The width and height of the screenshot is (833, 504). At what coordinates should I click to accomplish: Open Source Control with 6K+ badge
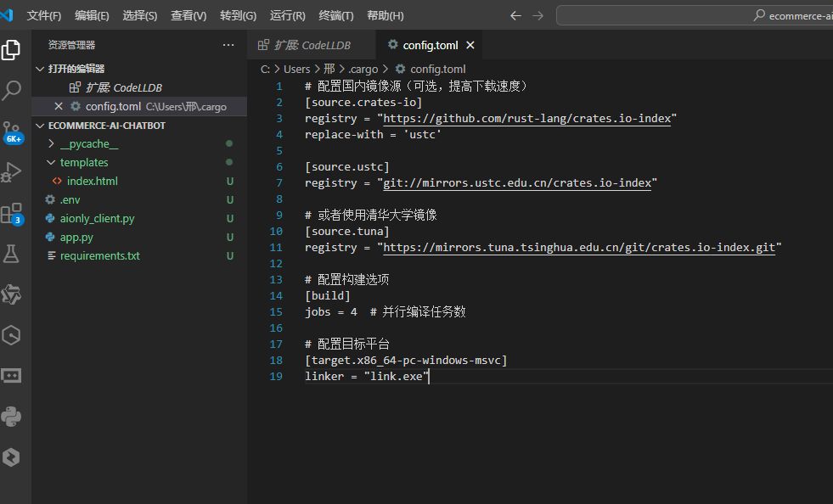(x=11, y=132)
